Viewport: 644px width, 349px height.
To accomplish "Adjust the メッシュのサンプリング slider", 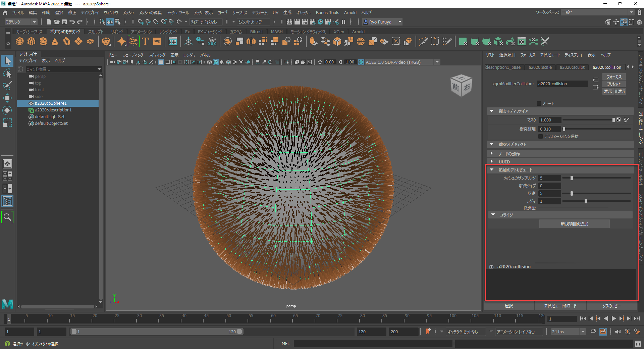I will (x=572, y=178).
